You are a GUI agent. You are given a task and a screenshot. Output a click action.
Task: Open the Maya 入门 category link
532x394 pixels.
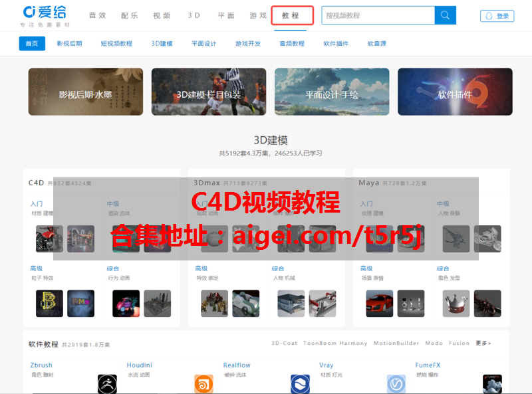click(366, 203)
